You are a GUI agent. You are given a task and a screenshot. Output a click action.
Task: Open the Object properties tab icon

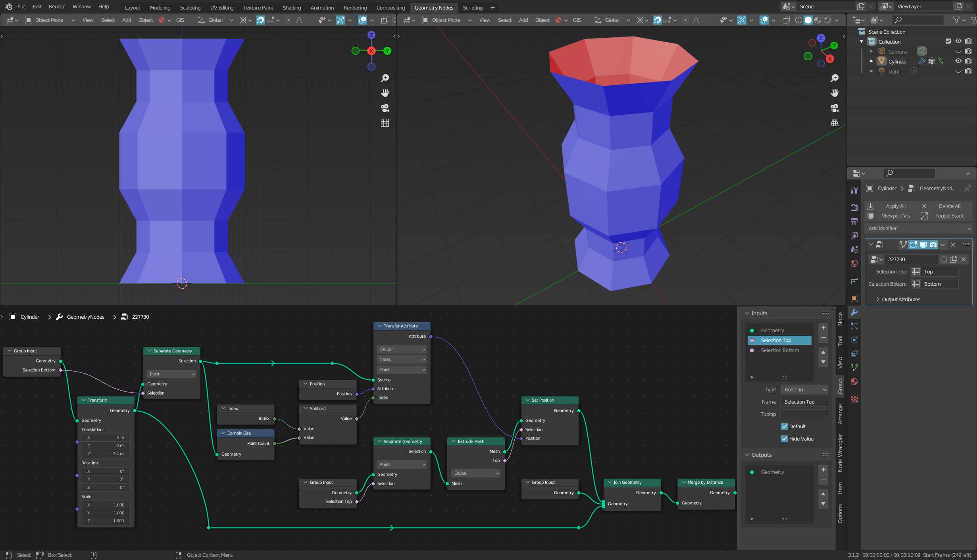pos(854,298)
